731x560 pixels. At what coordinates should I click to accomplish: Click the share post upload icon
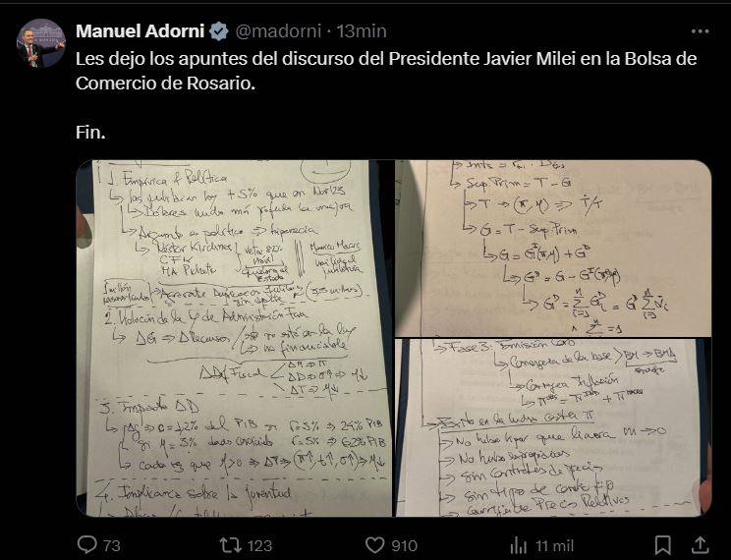(701, 544)
